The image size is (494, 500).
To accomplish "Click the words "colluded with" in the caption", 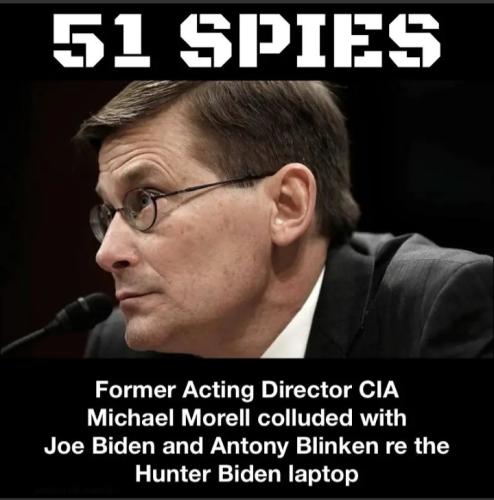I will pos(332,417).
